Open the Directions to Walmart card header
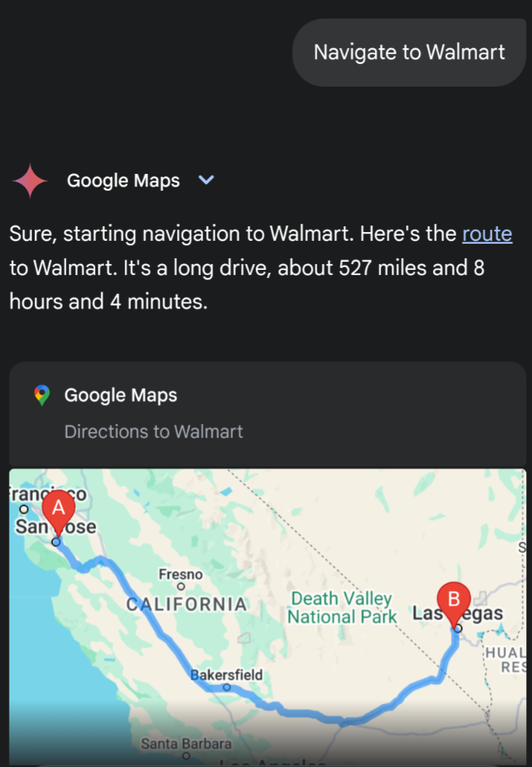 click(x=268, y=414)
